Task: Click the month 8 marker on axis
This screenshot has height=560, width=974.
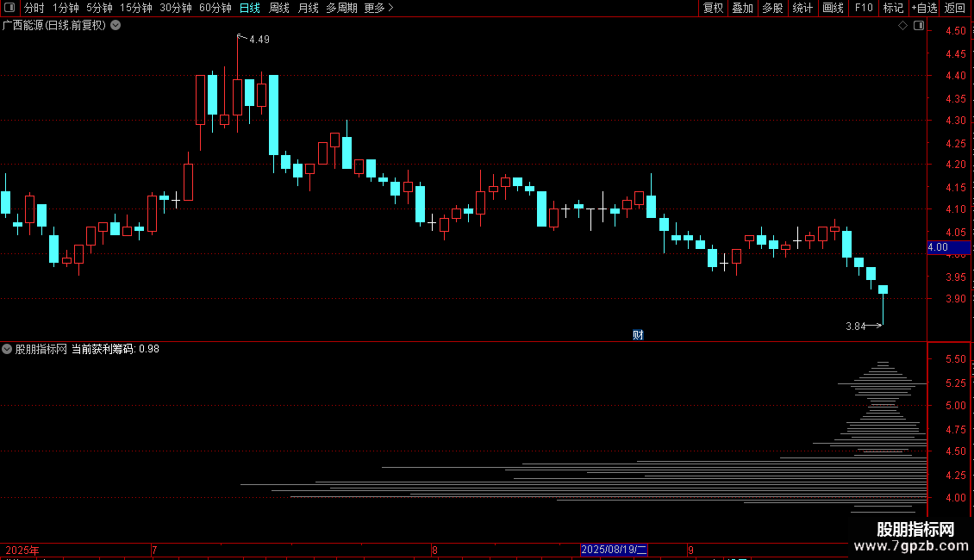Action: click(x=434, y=550)
